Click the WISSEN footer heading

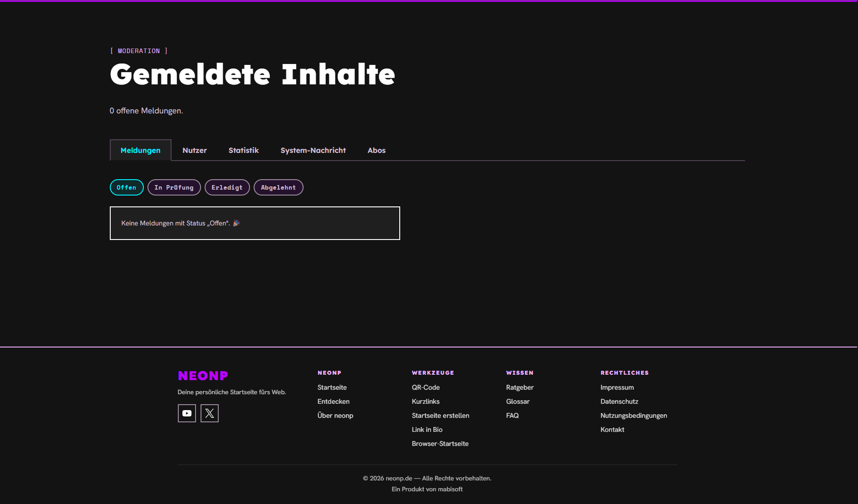click(x=520, y=373)
